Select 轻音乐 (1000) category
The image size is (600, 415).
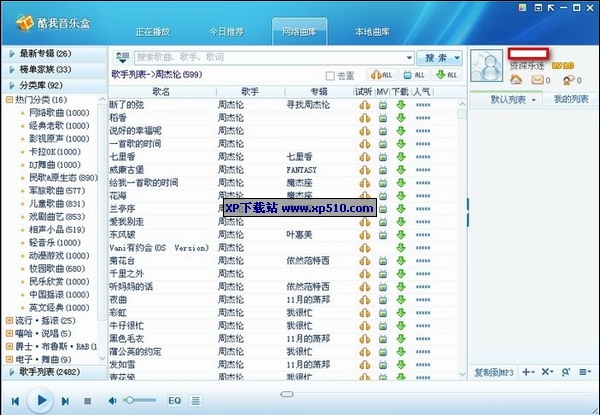coord(55,243)
